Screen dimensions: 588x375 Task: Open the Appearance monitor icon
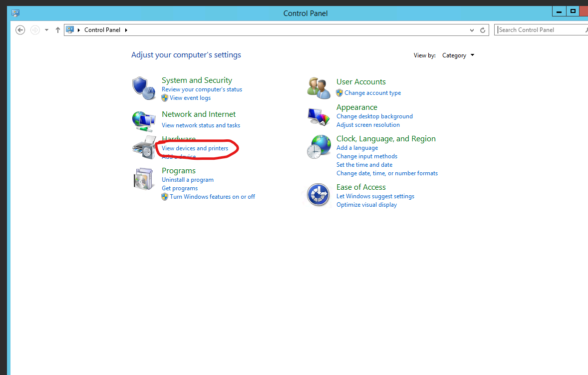pyautogui.click(x=319, y=117)
